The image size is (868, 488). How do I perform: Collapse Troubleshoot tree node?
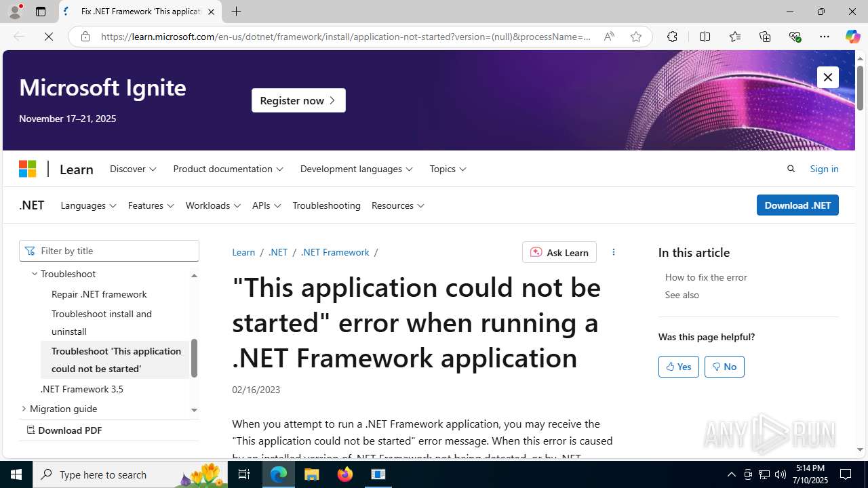click(35, 274)
